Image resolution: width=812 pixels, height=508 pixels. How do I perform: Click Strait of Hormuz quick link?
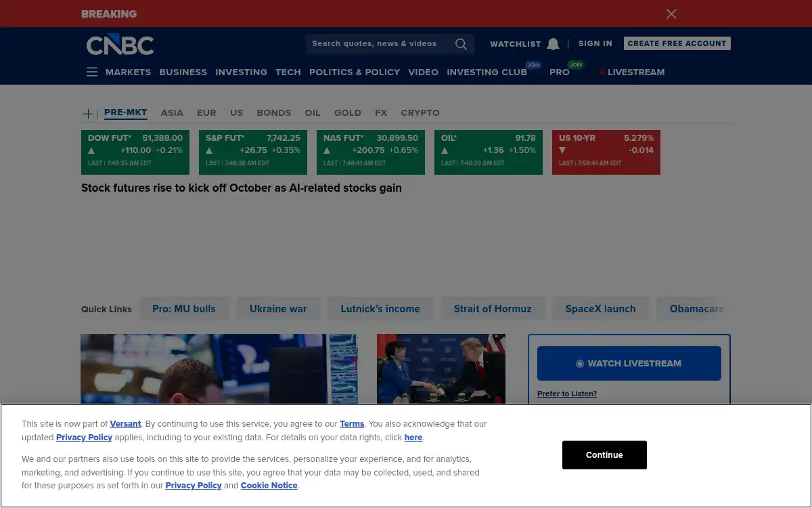pos(493,309)
